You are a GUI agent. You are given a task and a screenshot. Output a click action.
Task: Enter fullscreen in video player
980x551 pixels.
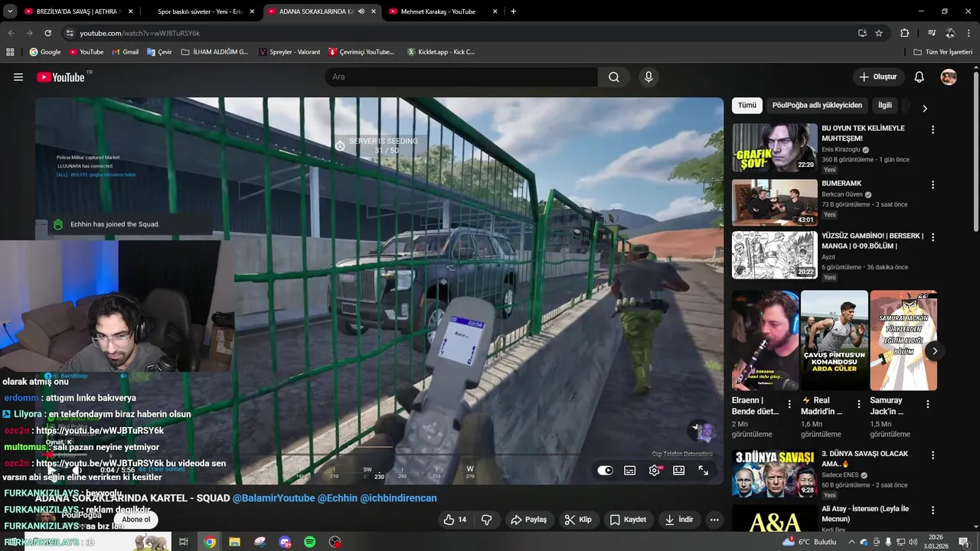704,471
